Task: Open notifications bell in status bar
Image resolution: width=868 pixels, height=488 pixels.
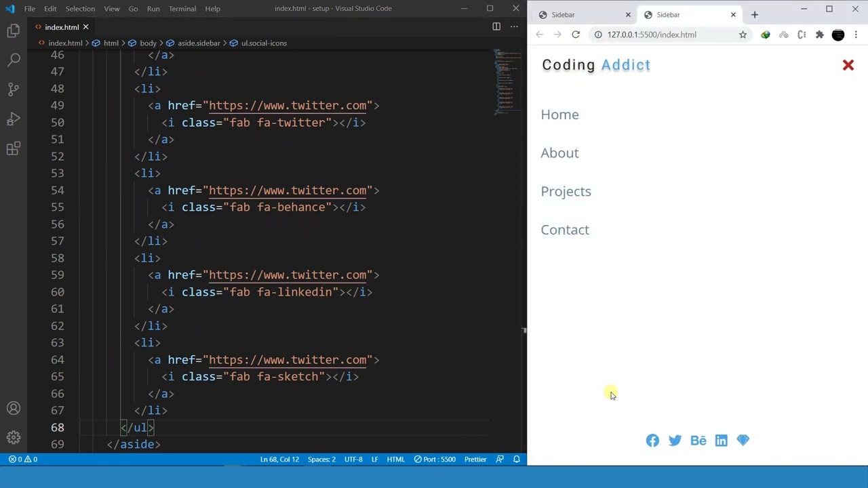Action: pos(517,460)
